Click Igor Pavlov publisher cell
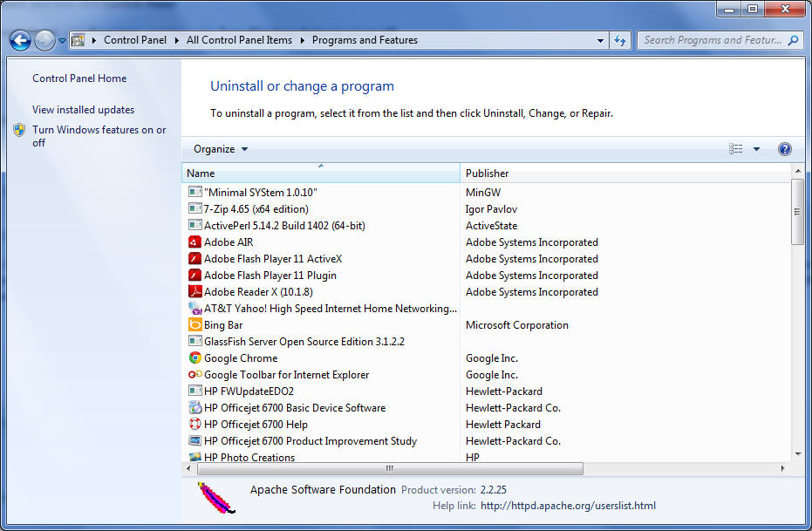The height and width of the screenshot is (531, 812). pyautogui.click(x=491, y=209)
